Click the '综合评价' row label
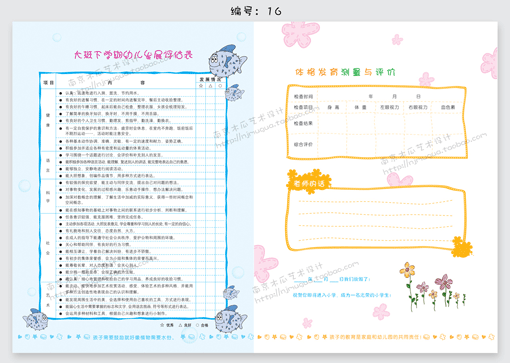This screenshot has width=510, height=363. pos(303,144)
